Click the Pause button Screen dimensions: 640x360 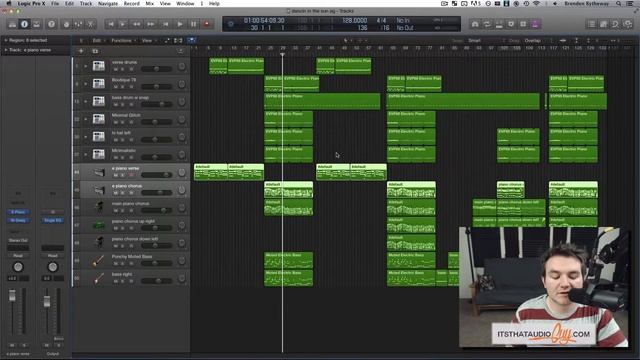193,24
